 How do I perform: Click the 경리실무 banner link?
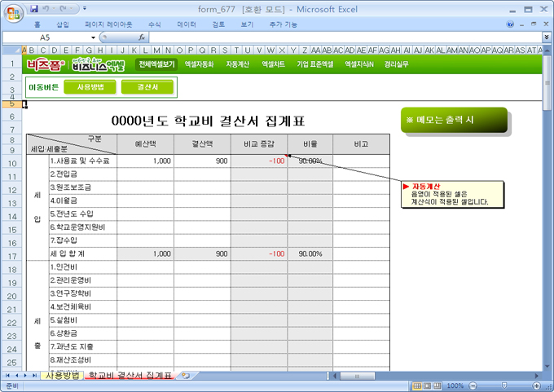pyautogui.click(x=397, y=64)
